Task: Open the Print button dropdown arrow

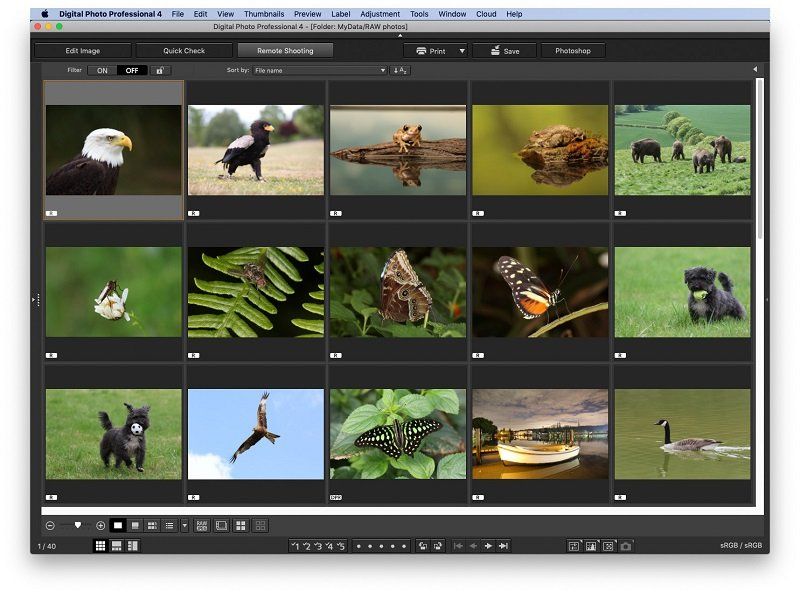Action: 462,49
